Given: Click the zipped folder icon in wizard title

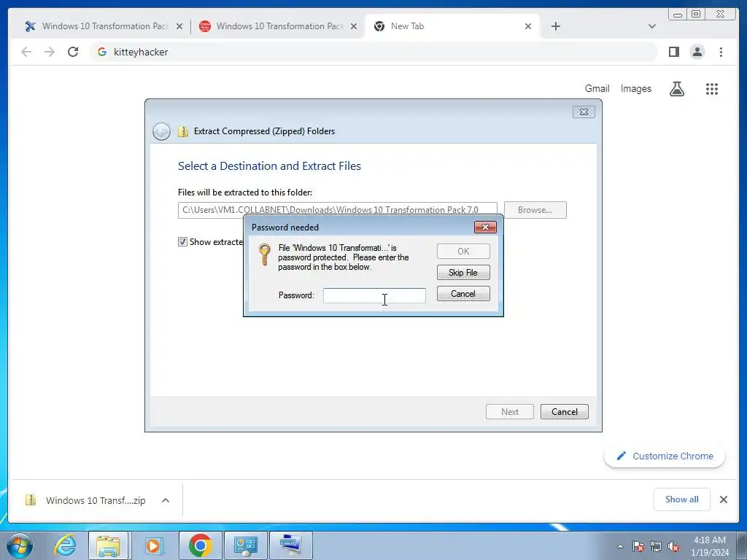Looking at the screenshot, I should [183, 131].
